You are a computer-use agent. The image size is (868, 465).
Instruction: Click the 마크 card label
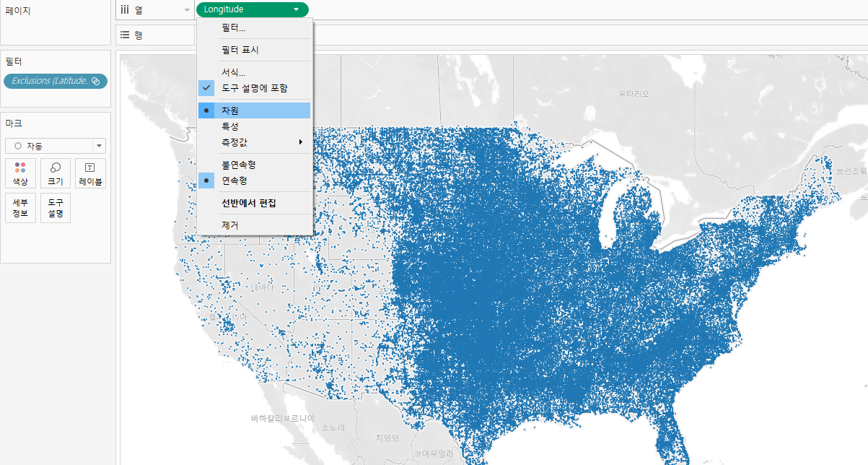[14, 123]
